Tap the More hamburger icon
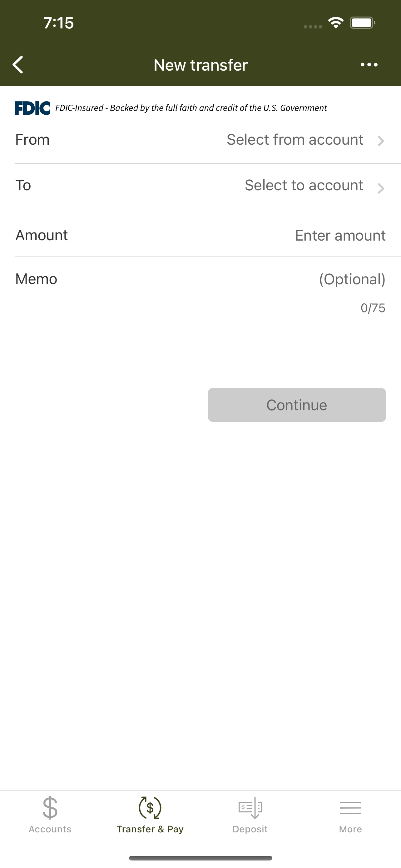Screen dimensions: 401x868 point(350,808)
